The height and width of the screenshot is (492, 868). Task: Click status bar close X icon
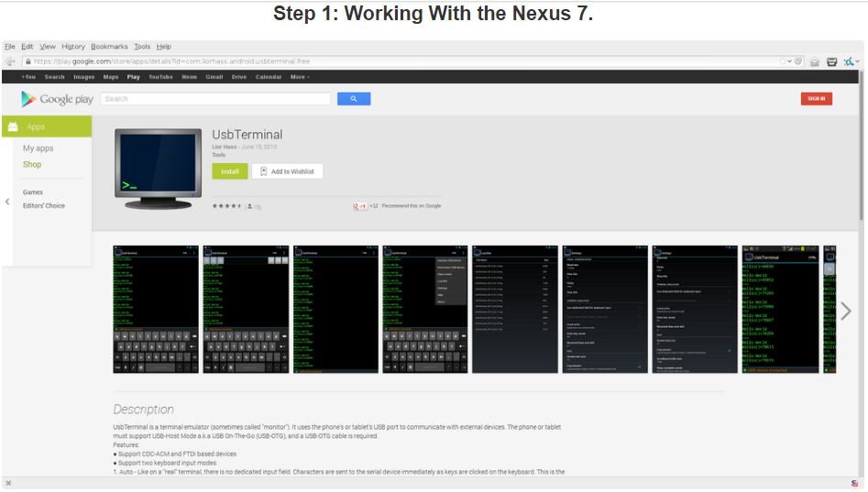tap(8, 483)
